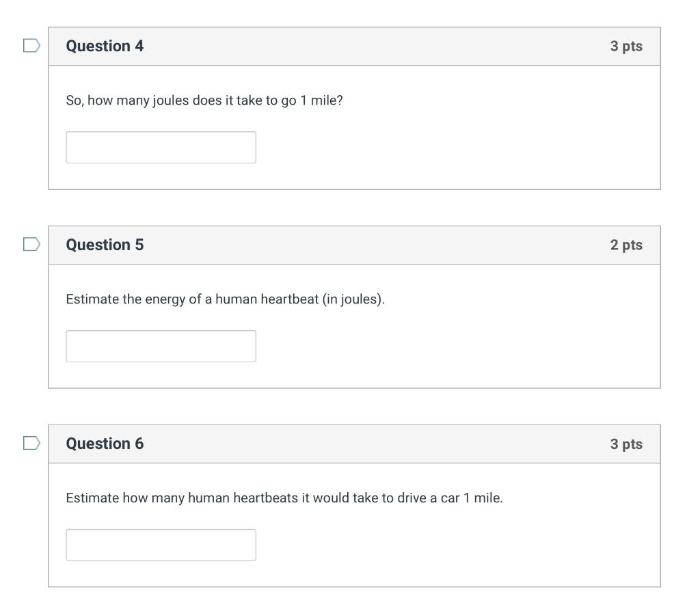Click the 3 pts label on Question 6
The height and width of the screenshot is (607, 700).
coord(626,444)
